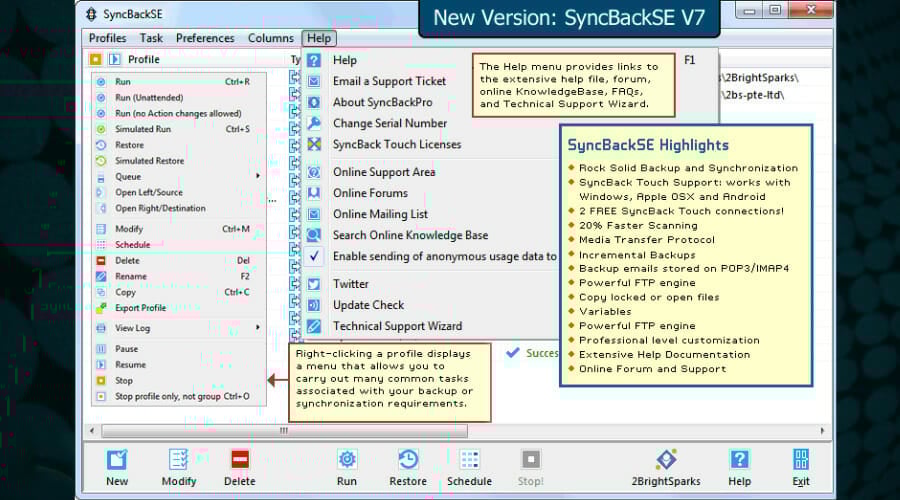Open the Columns menu in menu bar
900x500 pixels.
point(271,38)
